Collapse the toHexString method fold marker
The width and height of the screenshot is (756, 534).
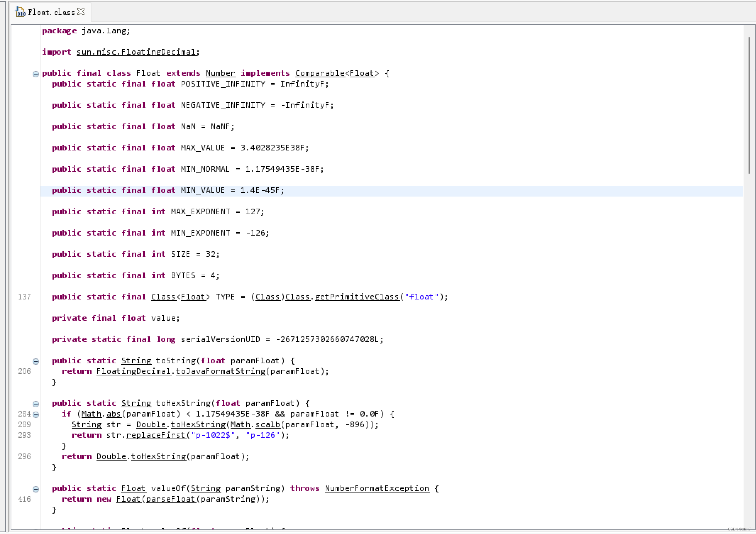pyautogui.click(x=36, y=404)
